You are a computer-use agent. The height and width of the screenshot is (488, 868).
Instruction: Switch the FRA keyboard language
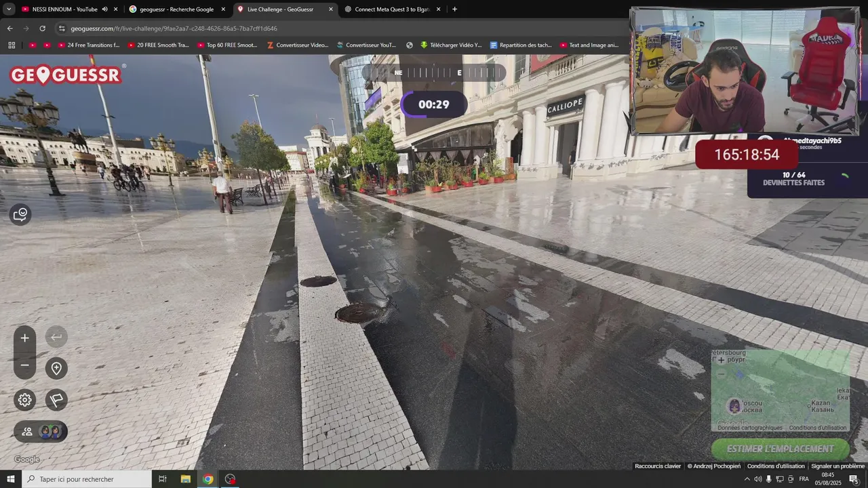(x=804, y=479)
